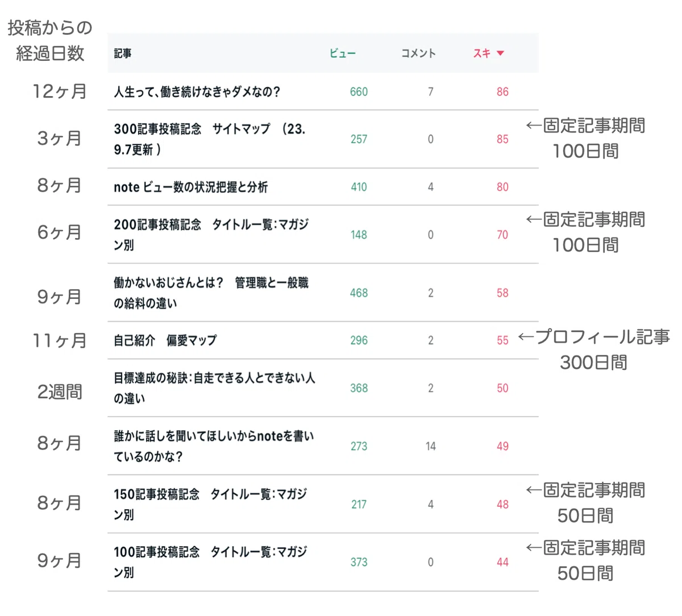
Task: Click the 468 view count
Action: (x=359, y=293)
